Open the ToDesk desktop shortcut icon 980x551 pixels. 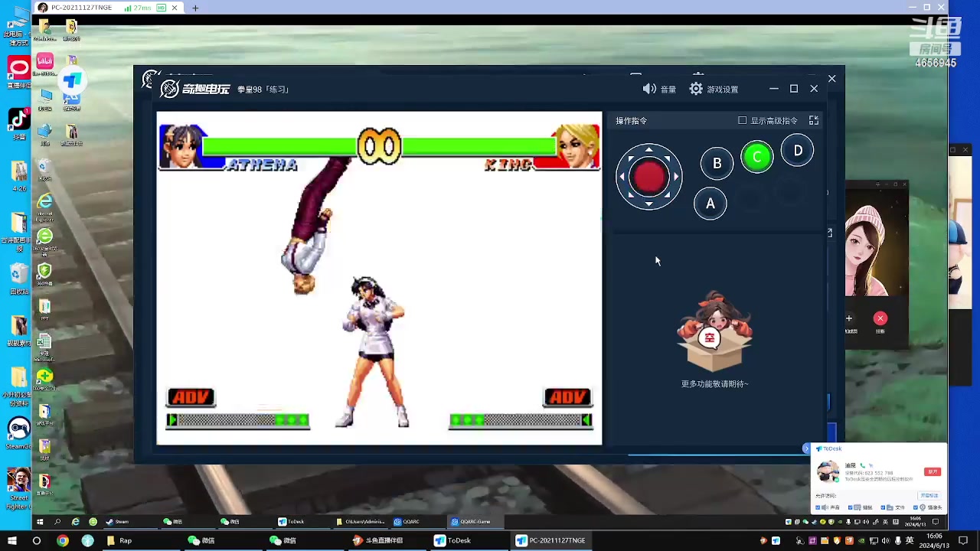[72, 81]
